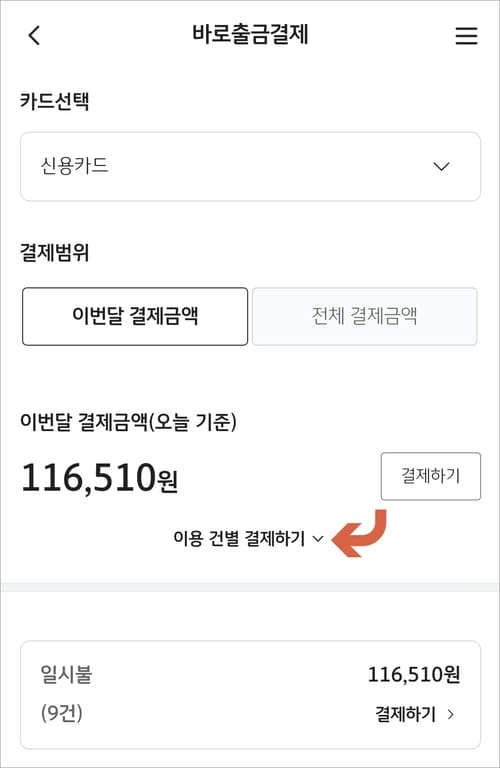500x768 pixels.
Task: Click the 결제범위 section heading
Action: (x=54, y=253)
